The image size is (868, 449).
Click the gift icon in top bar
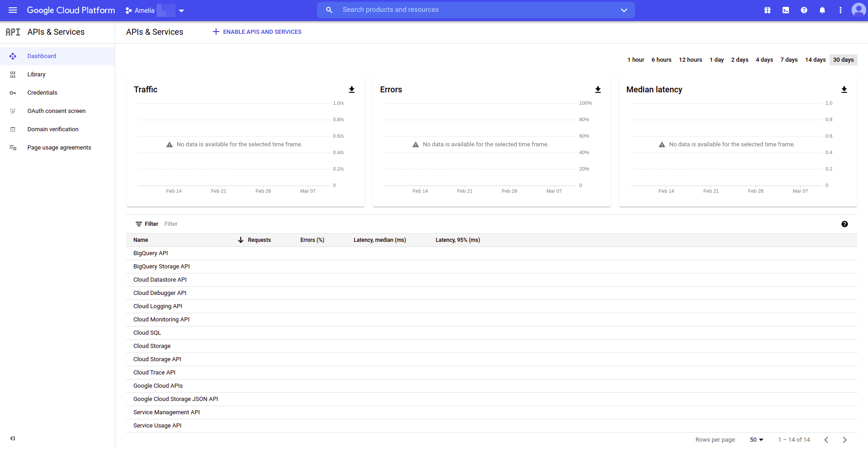[767, 10]
